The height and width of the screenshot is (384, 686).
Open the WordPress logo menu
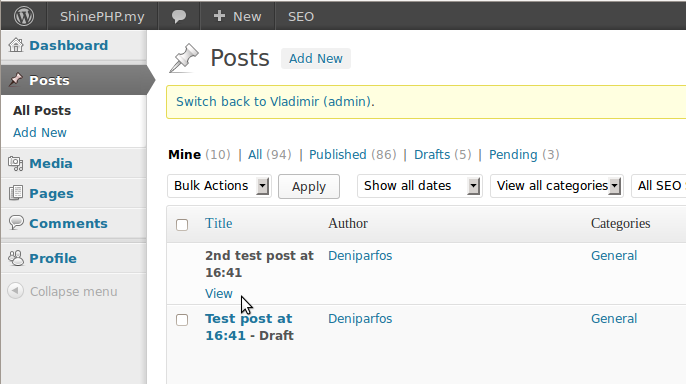(24, 16)
